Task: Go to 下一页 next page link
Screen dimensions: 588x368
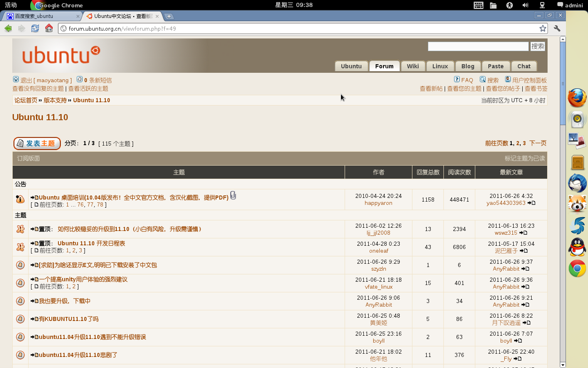Action: (538, 143)
